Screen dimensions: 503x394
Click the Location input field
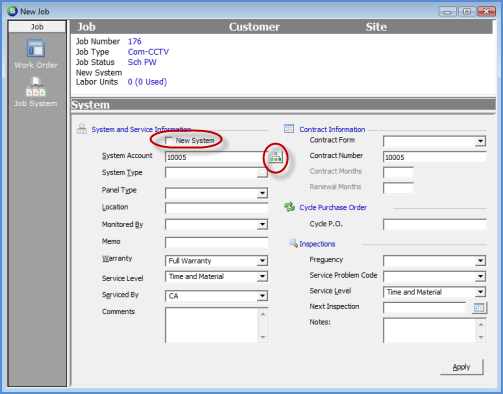(217, 208)
